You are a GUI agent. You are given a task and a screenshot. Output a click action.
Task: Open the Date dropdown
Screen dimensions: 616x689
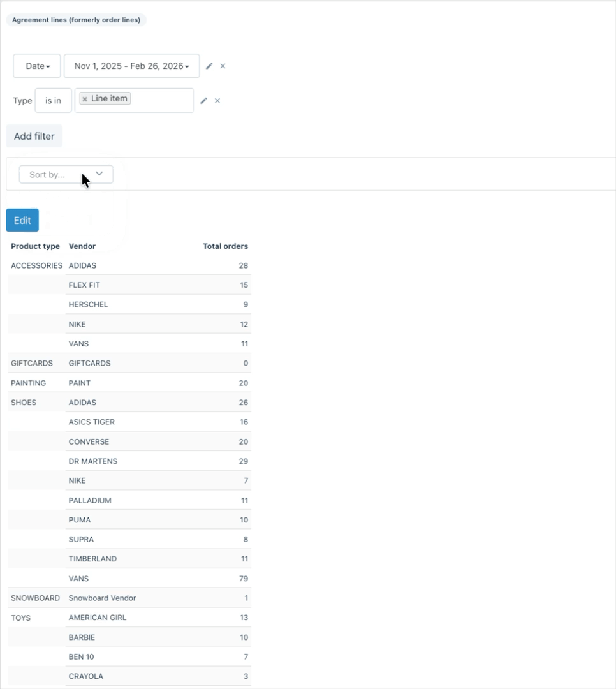click(37, 66)
